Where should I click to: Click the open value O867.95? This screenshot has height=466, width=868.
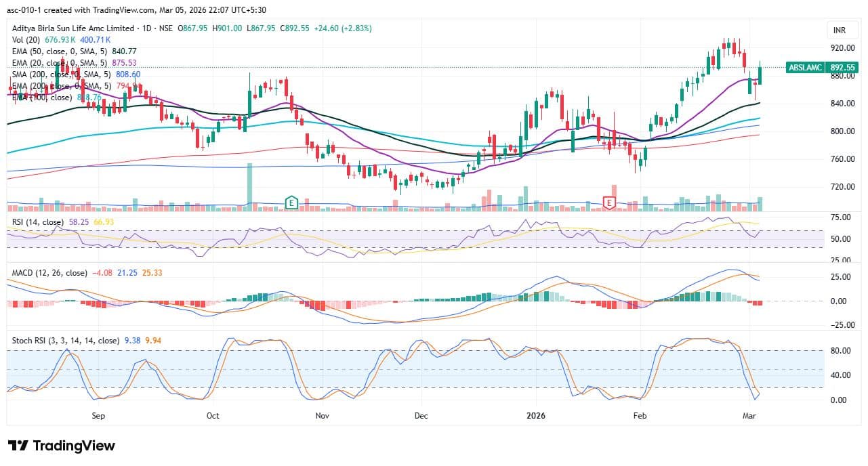[193, 28]
